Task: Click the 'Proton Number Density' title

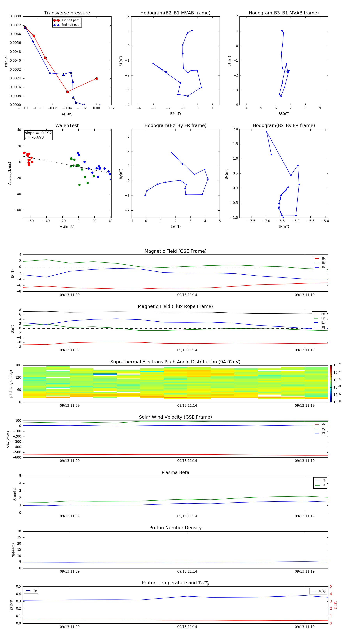Action: point(175,528)
